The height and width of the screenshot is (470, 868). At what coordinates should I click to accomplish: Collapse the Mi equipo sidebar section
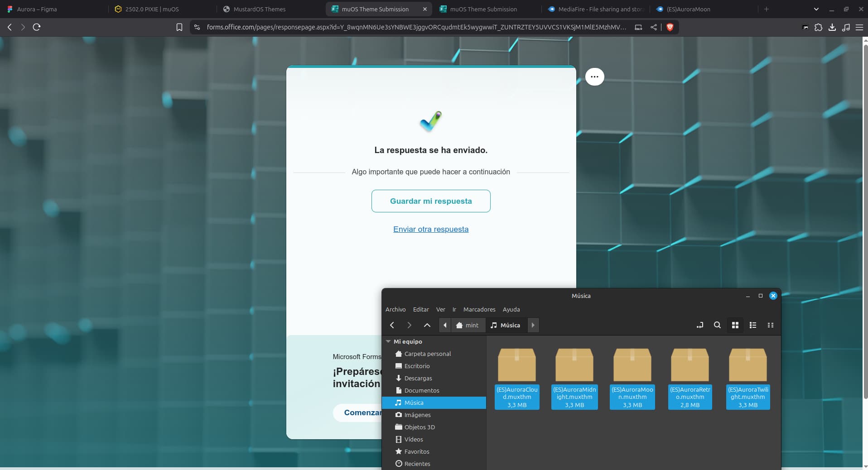tap(388, 341)
